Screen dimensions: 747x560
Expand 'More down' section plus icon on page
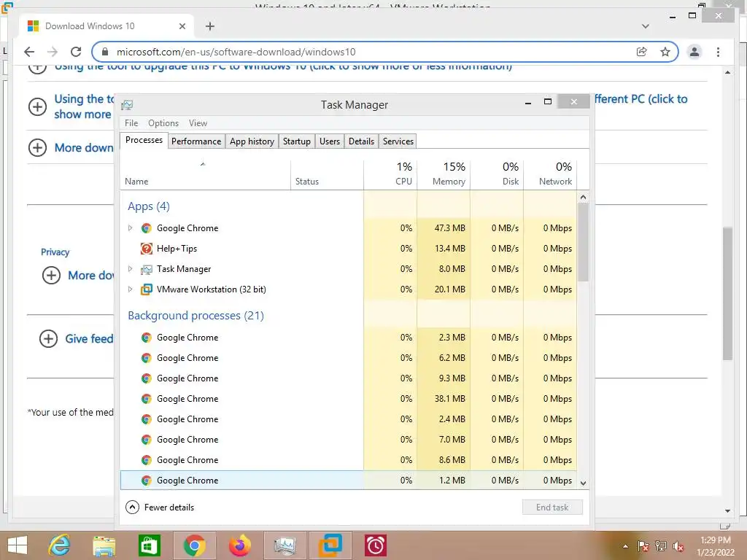[x=38, y=147]
